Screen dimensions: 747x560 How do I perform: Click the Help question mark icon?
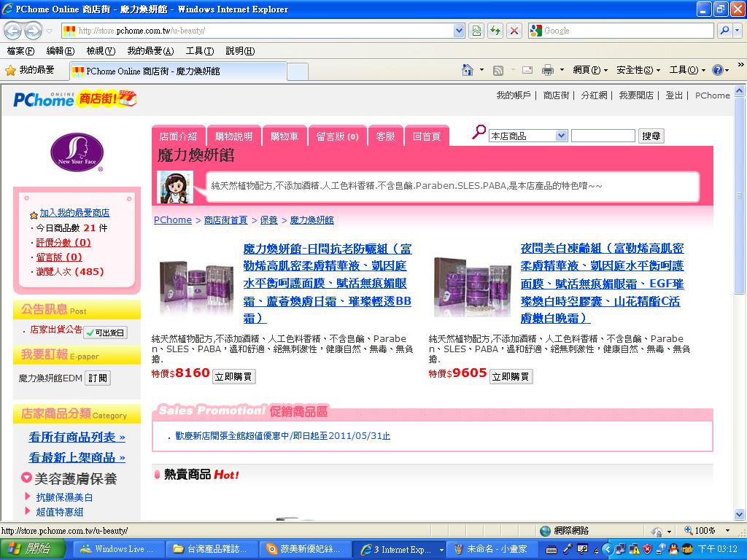(718, 71)
